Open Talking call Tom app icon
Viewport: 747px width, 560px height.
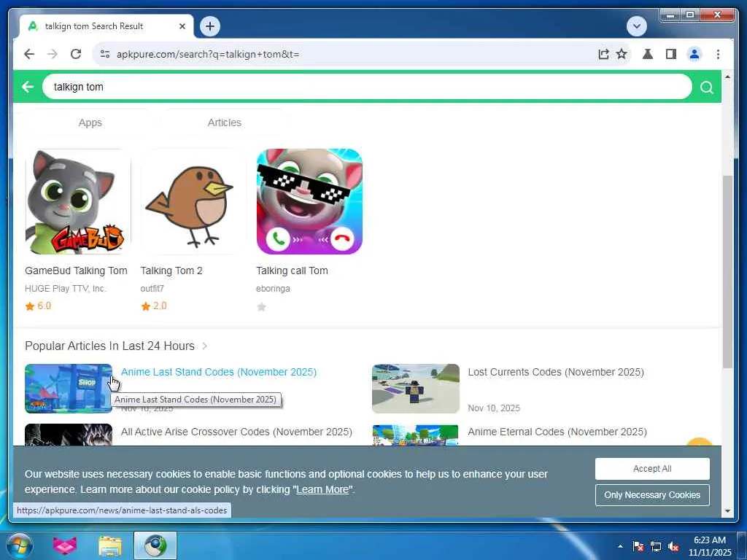point(309,201)
